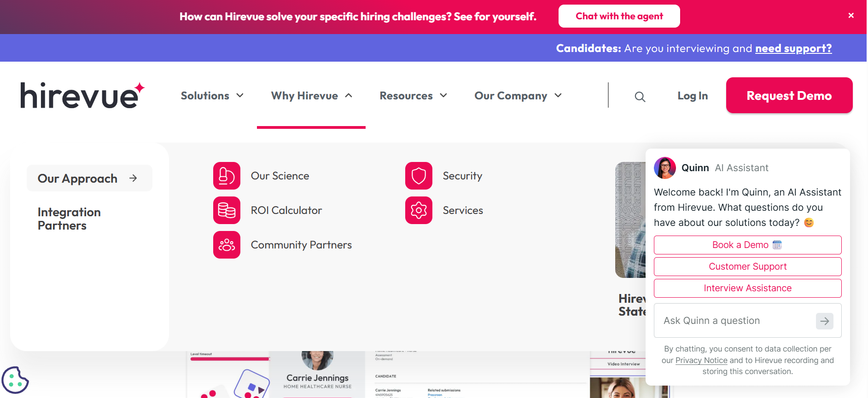Open the Our Company dropdown
Image resolution: width=868 pixels, height=398 pixels.
click(x=518, y=96)
